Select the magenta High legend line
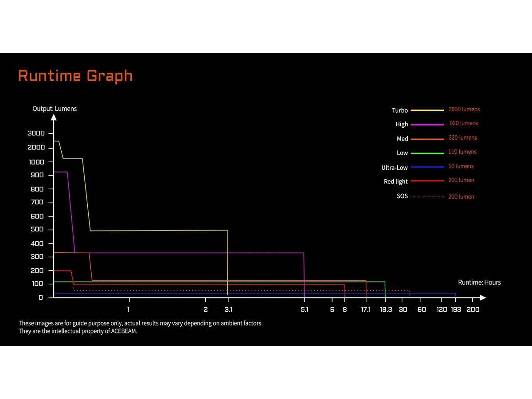532x399 pixels. pyautogui.click(x=427, y=125)
